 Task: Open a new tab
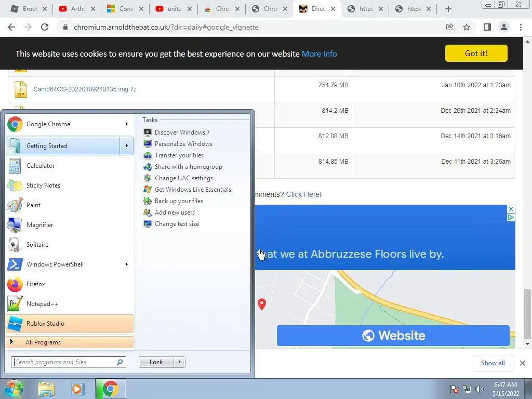coord(448,9)
